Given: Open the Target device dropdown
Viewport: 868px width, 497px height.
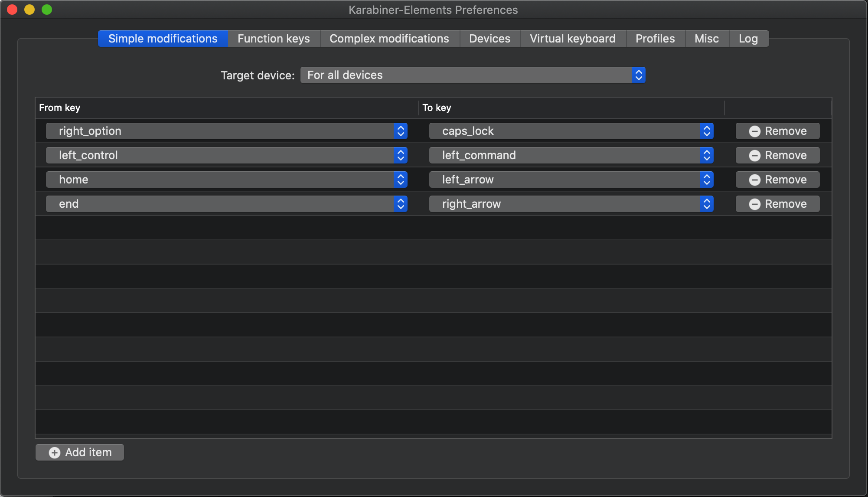Looking at the screenshot, I should (473, 75).
